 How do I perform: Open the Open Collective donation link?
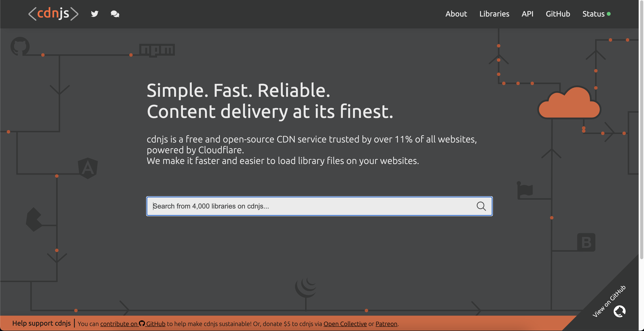pyautogui.click(x=345, y=324)
